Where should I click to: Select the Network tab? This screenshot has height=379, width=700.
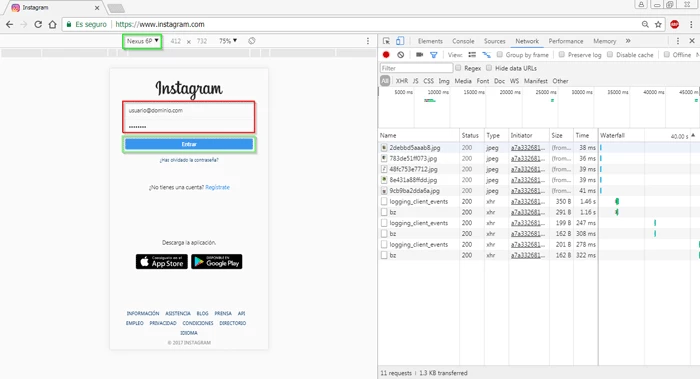click(x=527, y=41)
